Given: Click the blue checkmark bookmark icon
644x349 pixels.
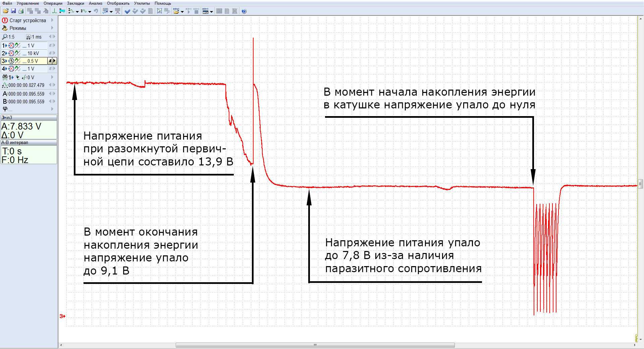Looking at the screenshot, I should pyautogui.click(x=127, y=11).
